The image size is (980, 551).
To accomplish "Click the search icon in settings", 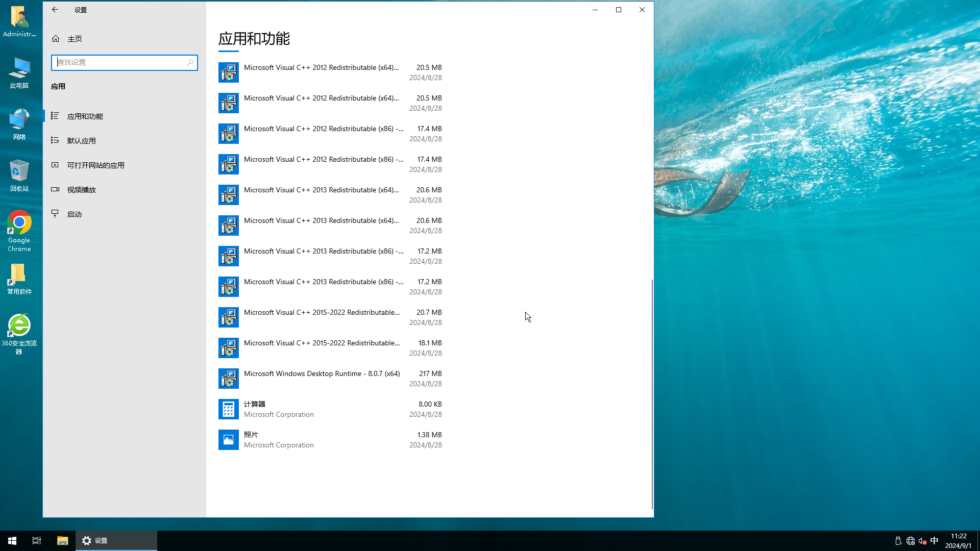I will 189,62.
